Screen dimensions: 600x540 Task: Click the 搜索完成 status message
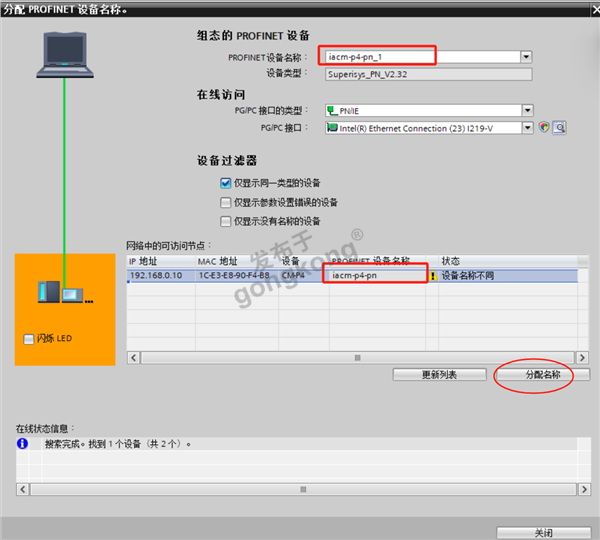coord(118,444)
